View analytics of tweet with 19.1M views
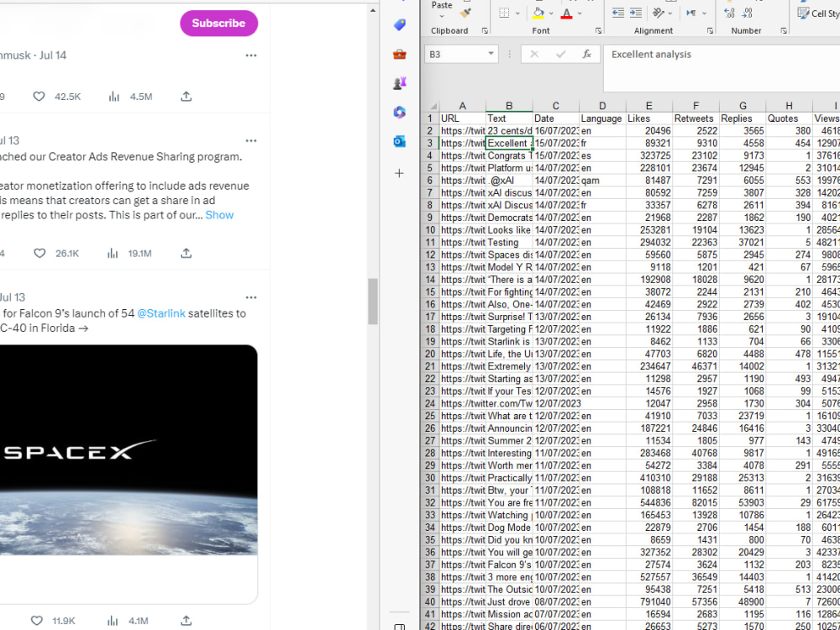Screen dimensions: 840x630 tap(113, 253)
